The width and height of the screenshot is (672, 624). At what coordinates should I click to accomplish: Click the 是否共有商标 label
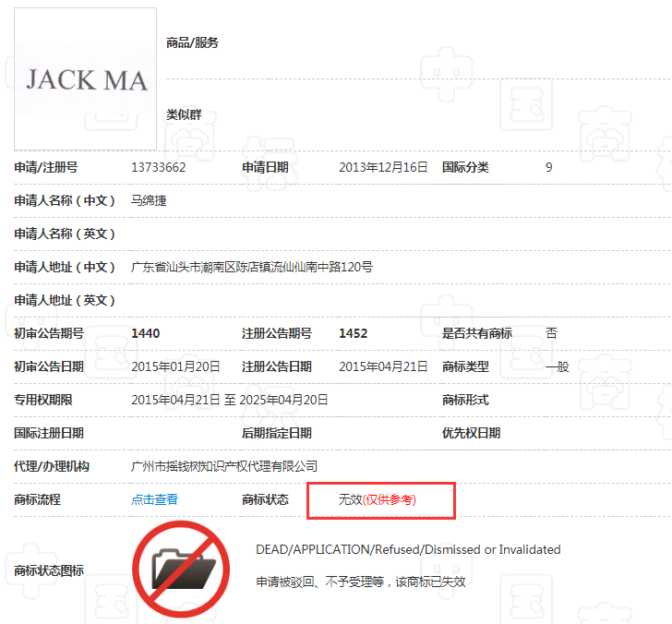[x=477, y=333]
